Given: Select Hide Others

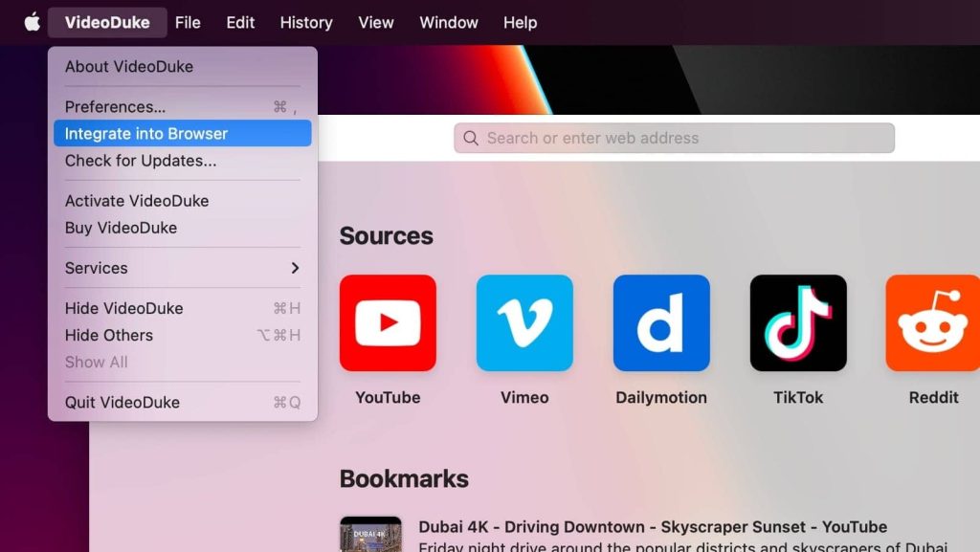Looking at the screenshot, I should [183, 335].
